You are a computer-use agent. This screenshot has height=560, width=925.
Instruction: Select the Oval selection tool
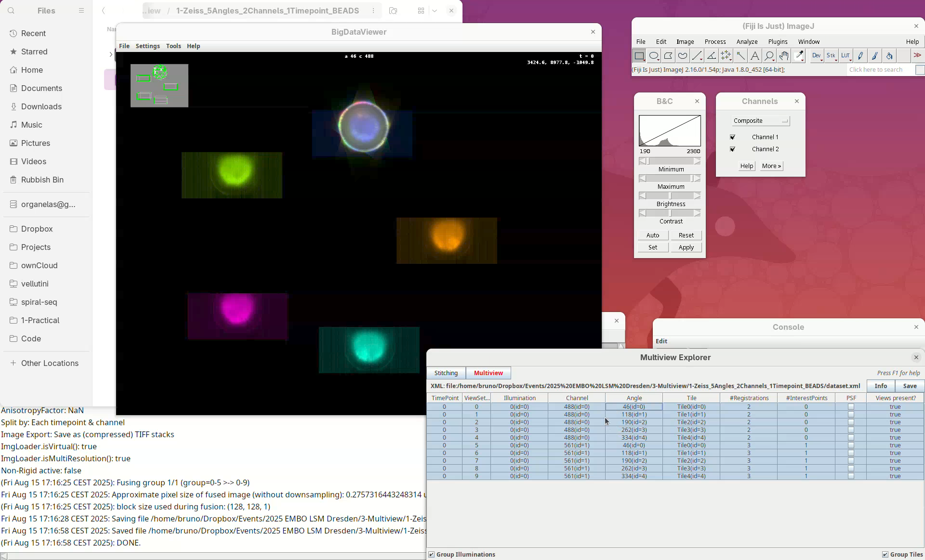tap(654, 56)
